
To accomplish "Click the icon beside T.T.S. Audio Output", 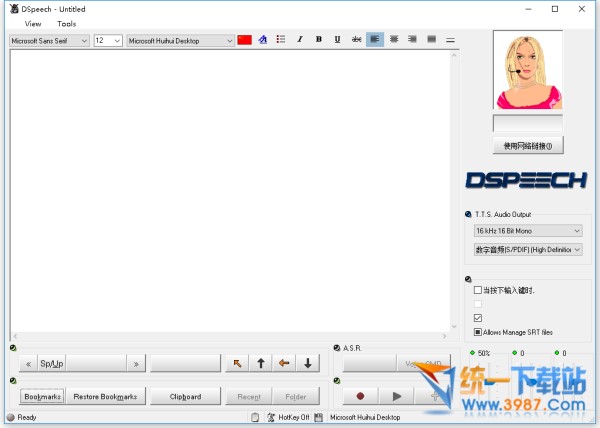I will [x=468, y=214].
